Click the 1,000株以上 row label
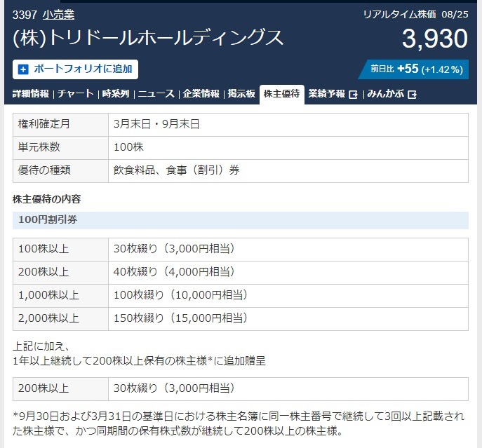Image resolution: width=482 pixels, height=448 pixels. coord(60,296)
